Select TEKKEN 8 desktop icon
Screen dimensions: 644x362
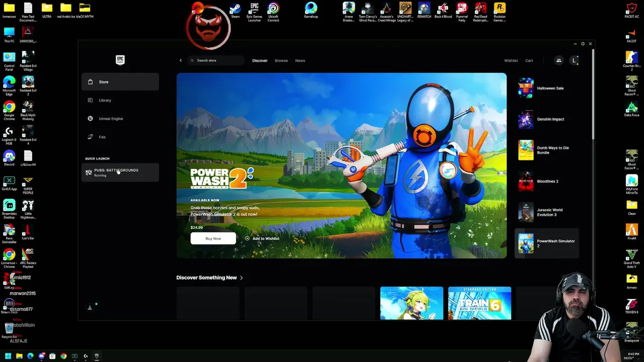tap(632, 306)
